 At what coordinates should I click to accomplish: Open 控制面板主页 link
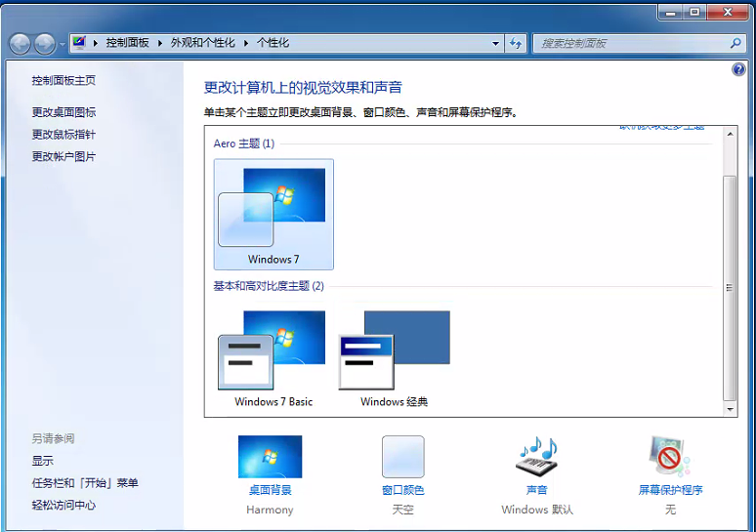click(x=63, y=80)
